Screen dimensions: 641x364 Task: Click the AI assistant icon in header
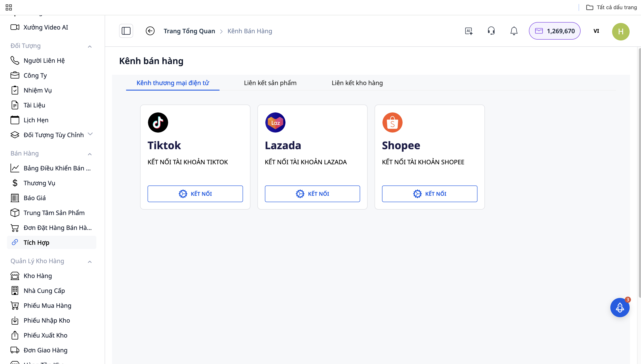469,31
